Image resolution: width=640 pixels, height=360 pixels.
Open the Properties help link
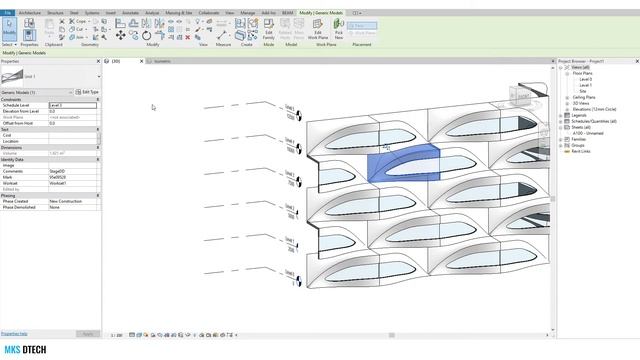tap(14, 334)
